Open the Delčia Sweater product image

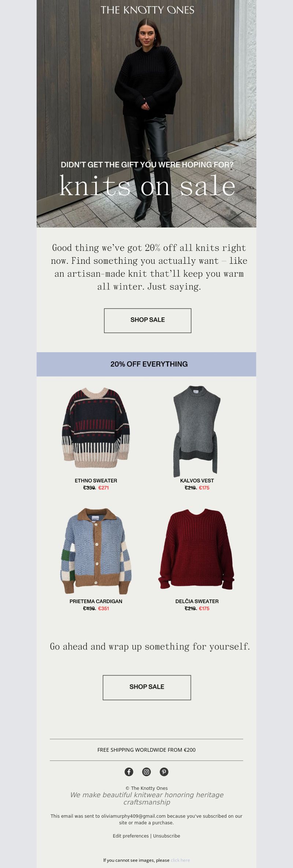click(197, 549)
